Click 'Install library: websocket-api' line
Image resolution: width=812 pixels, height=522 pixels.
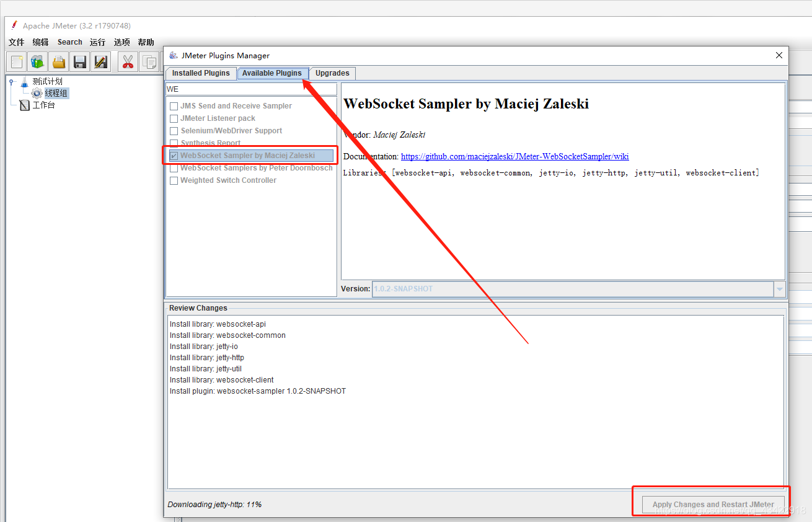coord(218,324)
